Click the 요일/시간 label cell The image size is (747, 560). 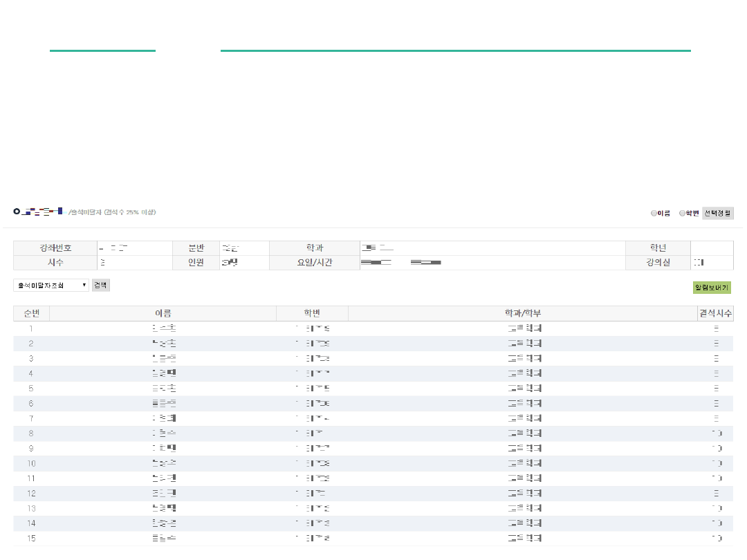(x=315, y=263)
